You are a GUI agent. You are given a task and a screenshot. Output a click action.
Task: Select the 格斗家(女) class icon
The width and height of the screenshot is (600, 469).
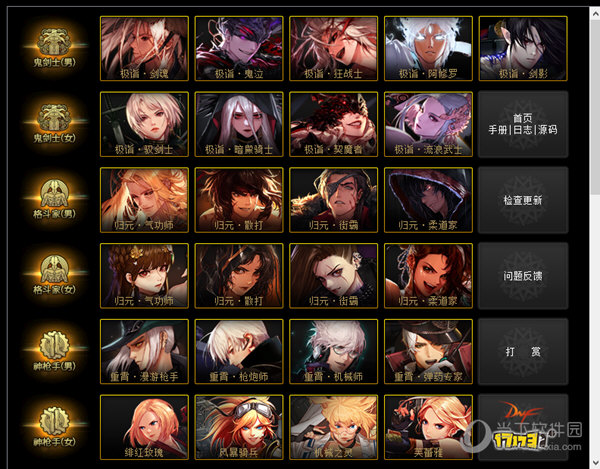54,275
